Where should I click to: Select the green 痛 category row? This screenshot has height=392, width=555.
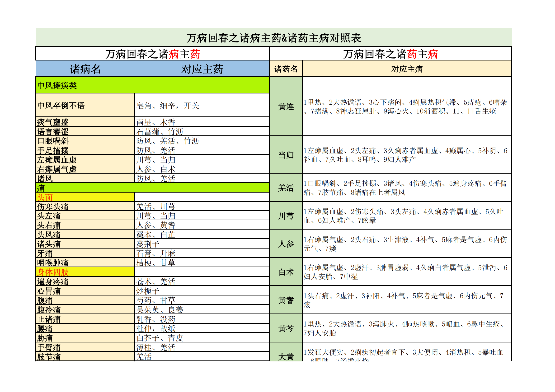pos(153,188)
